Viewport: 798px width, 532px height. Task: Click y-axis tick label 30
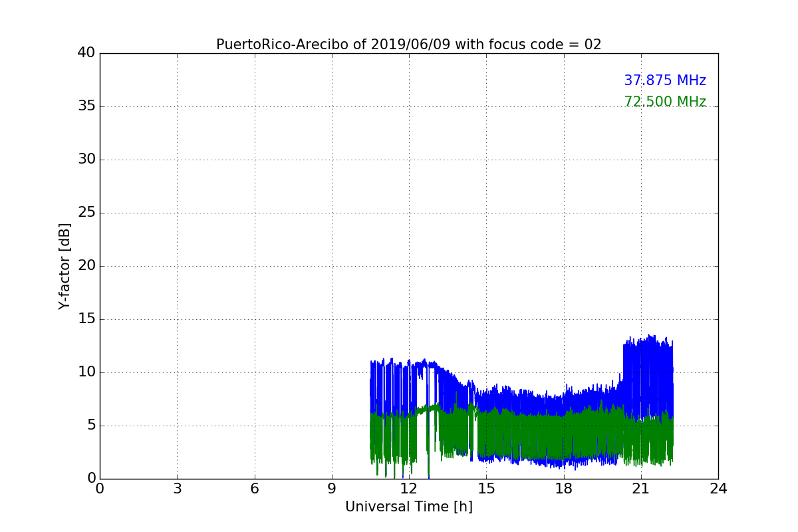tap(86, 160)
